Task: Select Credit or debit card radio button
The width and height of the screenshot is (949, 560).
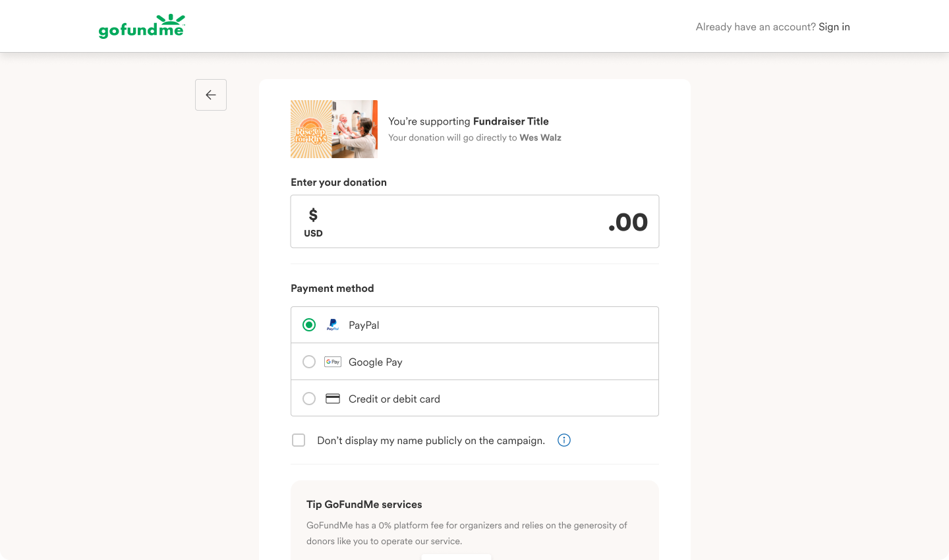Action: pos(309,399)
